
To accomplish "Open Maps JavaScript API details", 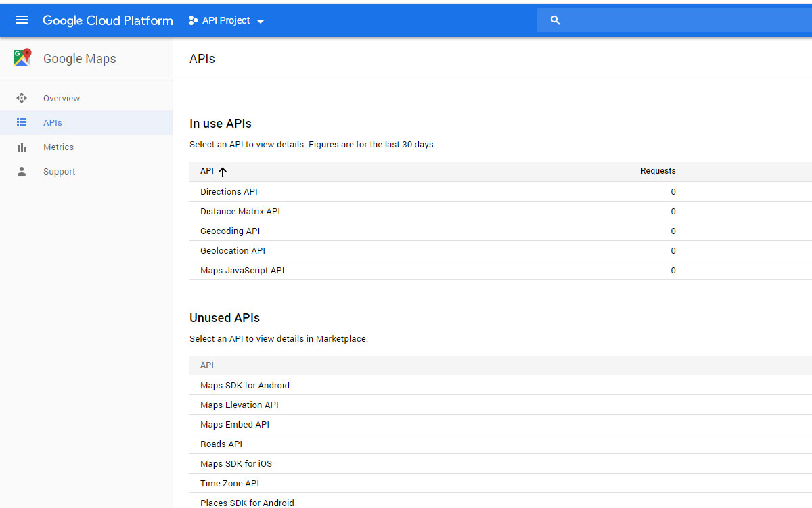I will 242,270.
